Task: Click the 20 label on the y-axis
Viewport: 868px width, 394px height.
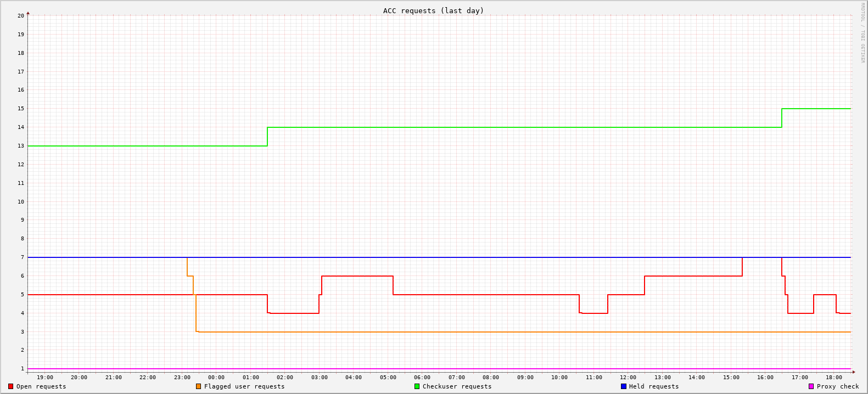Action: (21, 16)
